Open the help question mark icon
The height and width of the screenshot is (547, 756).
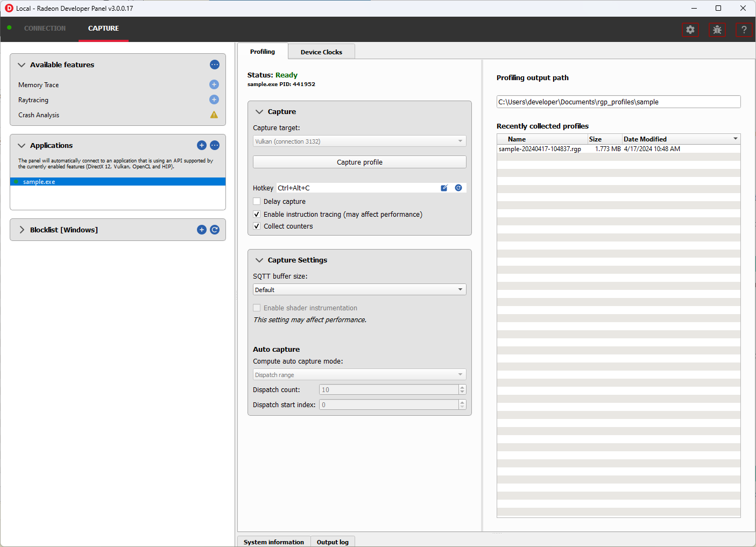pos(744,30)
